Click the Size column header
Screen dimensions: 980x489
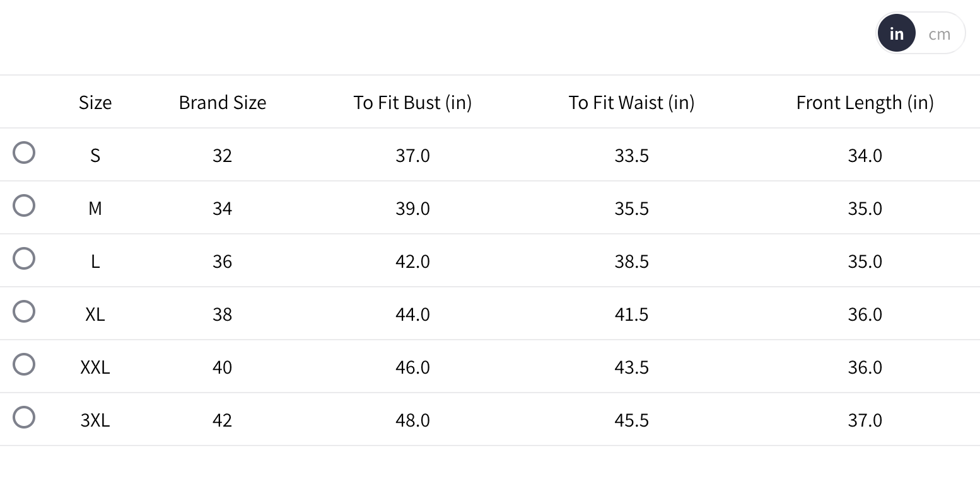point(95,102)
